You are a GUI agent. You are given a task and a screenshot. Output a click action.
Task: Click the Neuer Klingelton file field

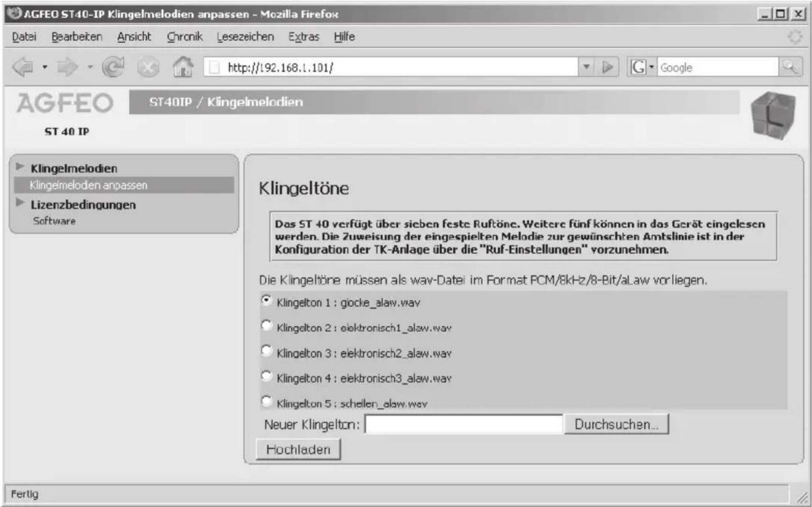464,424
